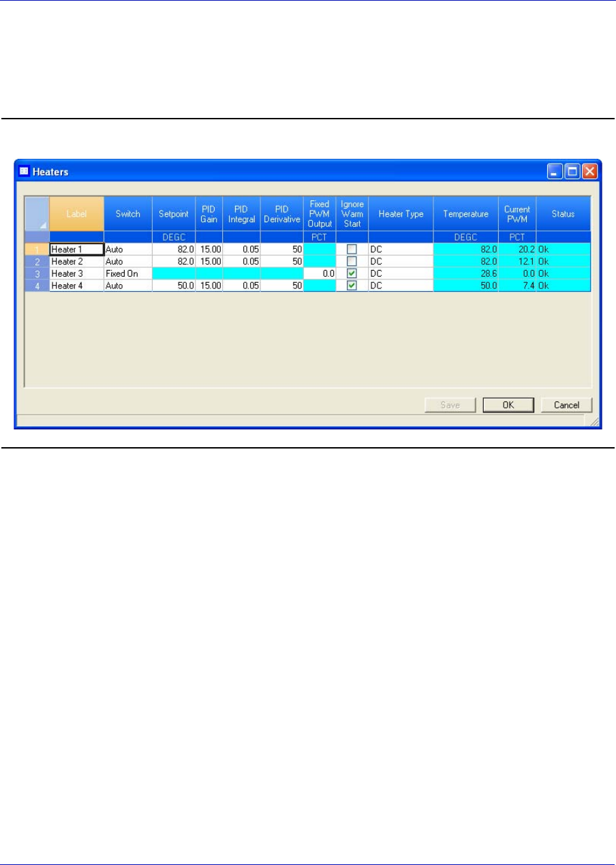Select row header 4
Image resolution: width=616 pixels, height=865 pixels.
point(37,286)
